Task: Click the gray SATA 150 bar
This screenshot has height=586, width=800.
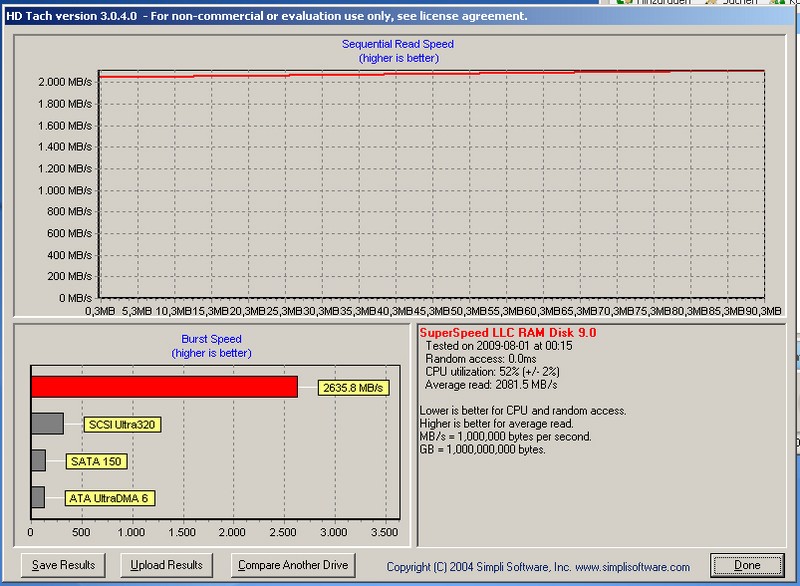Action: 38,460
